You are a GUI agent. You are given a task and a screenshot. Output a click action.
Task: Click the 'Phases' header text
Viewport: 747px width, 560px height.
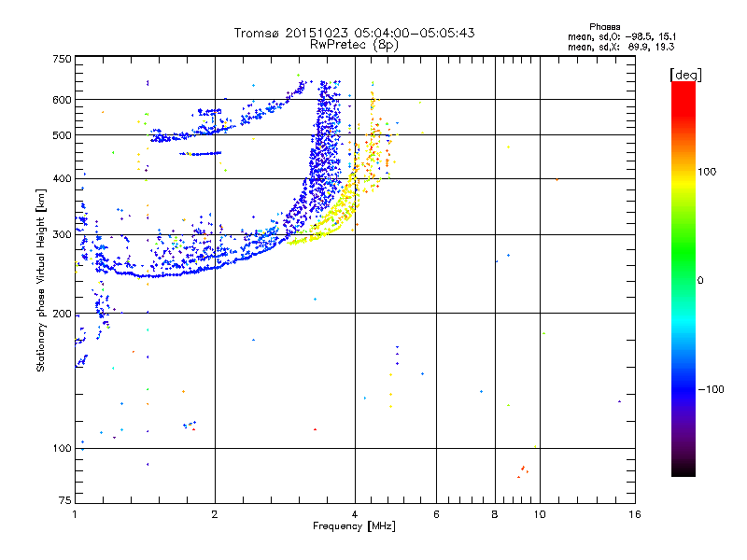coord(604,27)
